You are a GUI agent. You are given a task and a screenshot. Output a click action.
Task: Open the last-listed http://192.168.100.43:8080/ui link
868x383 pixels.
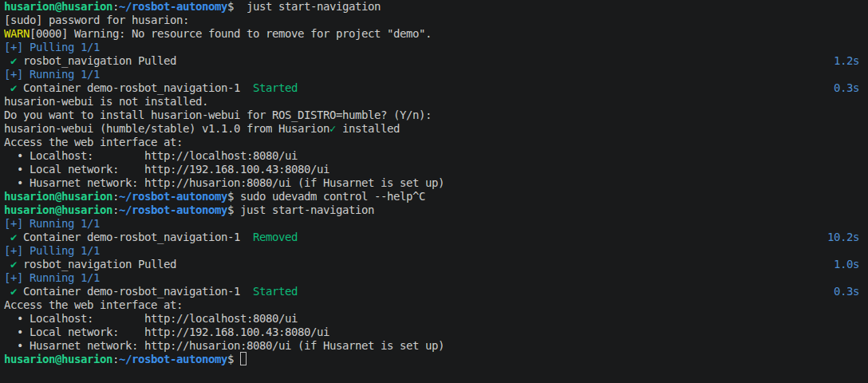click(236, 332)
